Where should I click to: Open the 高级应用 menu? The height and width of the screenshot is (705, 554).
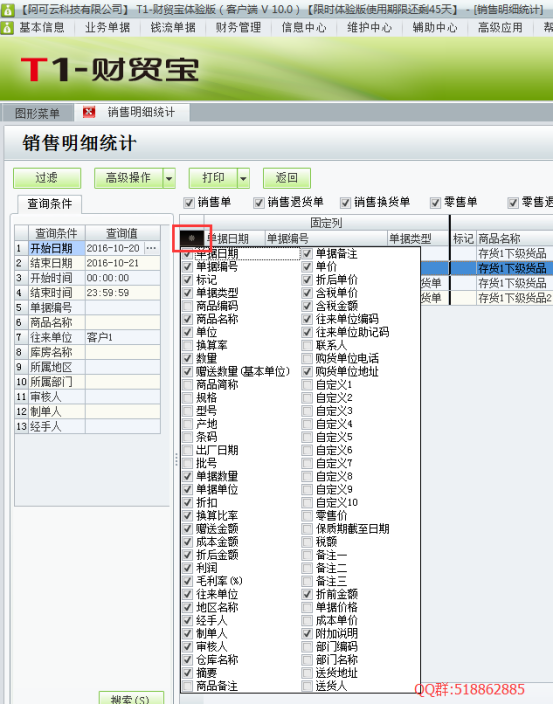pyautogui.click(x=500, y=28)
